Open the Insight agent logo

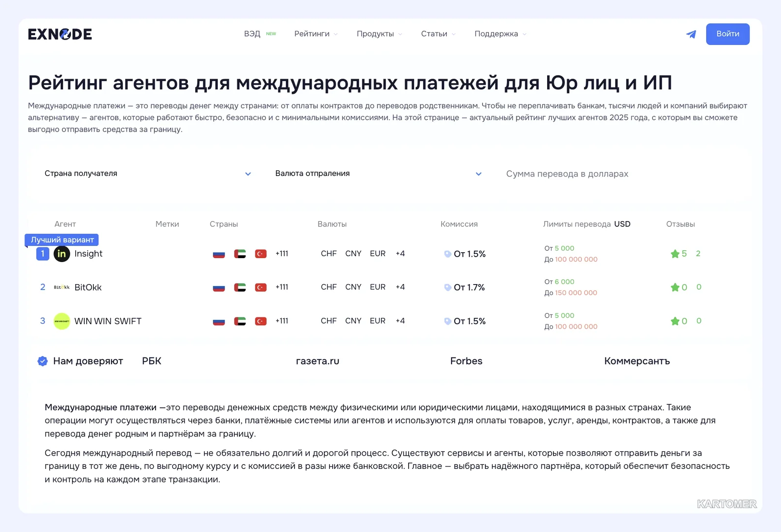pos(62,254)
